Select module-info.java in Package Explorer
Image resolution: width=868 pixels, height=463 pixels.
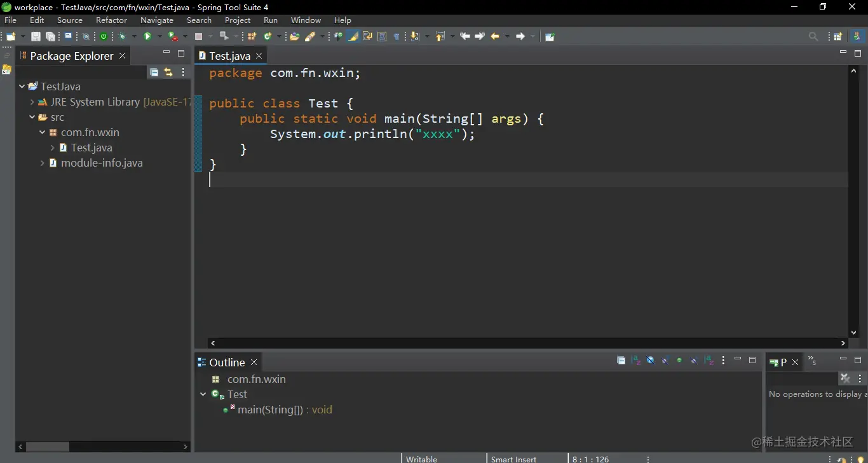coord(102,163)
